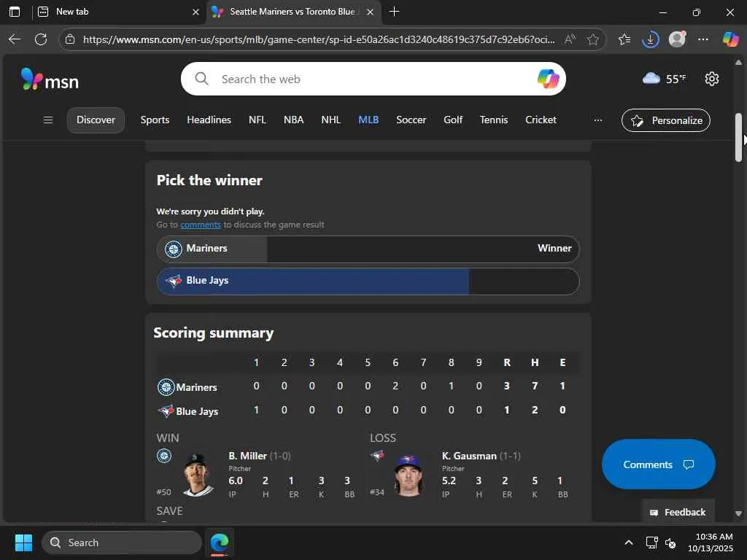The height and width of the screenshot is (560, 747).
Task: View site information lock icon
Action: (70, 39)
